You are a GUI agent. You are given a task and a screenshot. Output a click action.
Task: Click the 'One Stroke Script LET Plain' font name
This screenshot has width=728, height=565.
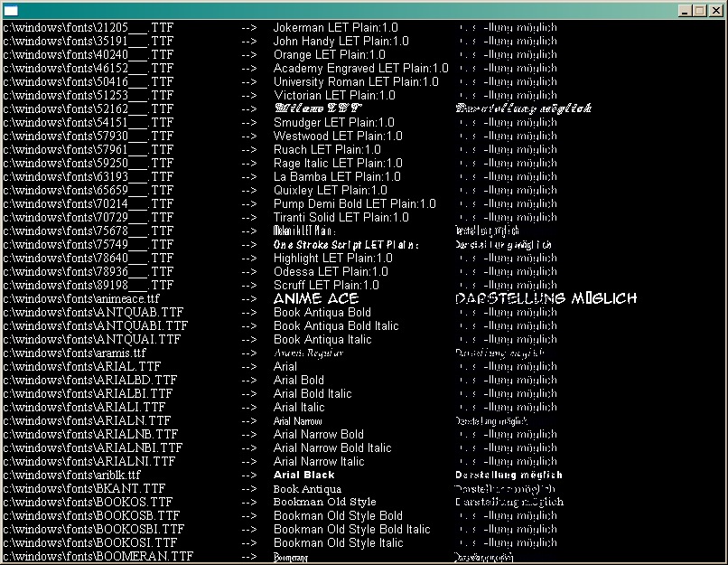point(346,244)
